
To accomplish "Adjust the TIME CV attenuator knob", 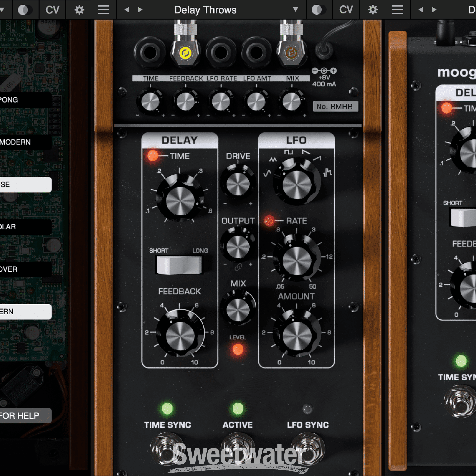I will [150, 102].
